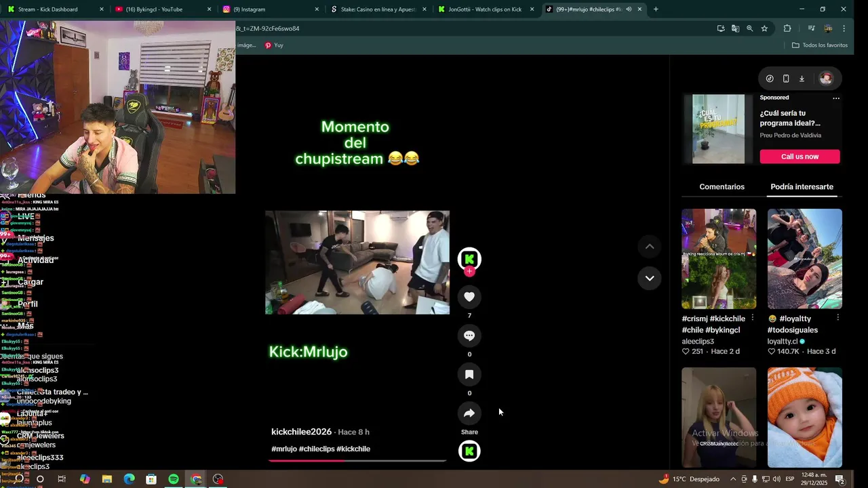The height and width of the screenshot is (488, 868).
Task: Click the TikTok coin icon in top pill
Action: coord(770,79)
